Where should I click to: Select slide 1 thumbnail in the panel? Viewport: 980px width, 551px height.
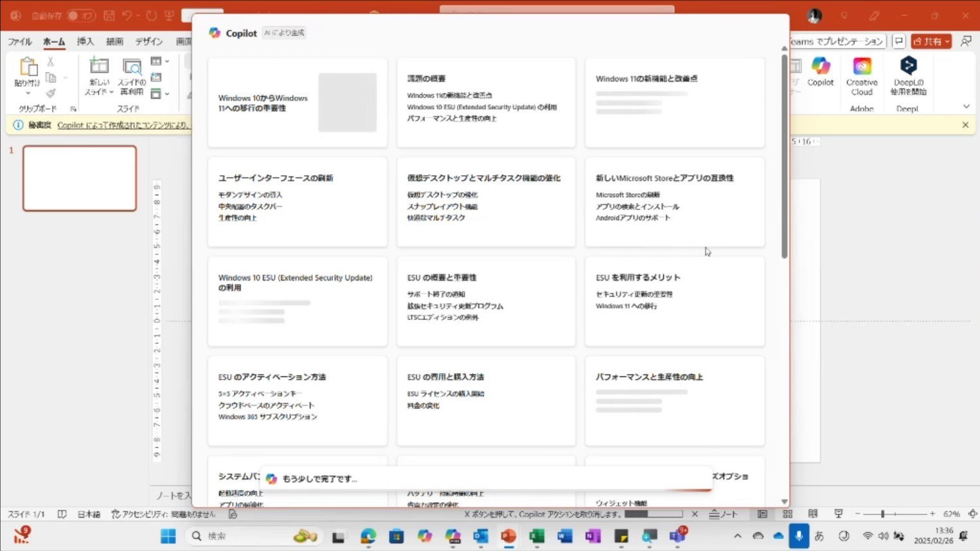click(x=80, y=178)
